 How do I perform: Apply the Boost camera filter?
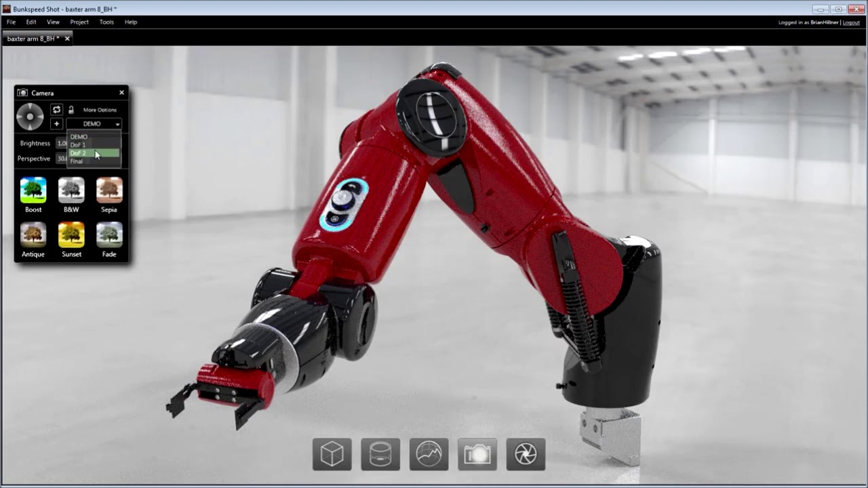33,190
